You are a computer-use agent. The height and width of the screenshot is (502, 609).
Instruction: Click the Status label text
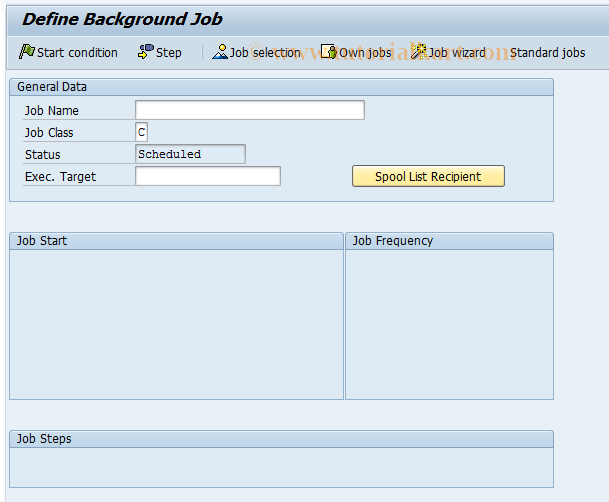pyautogui.click(x=43, y=155)
